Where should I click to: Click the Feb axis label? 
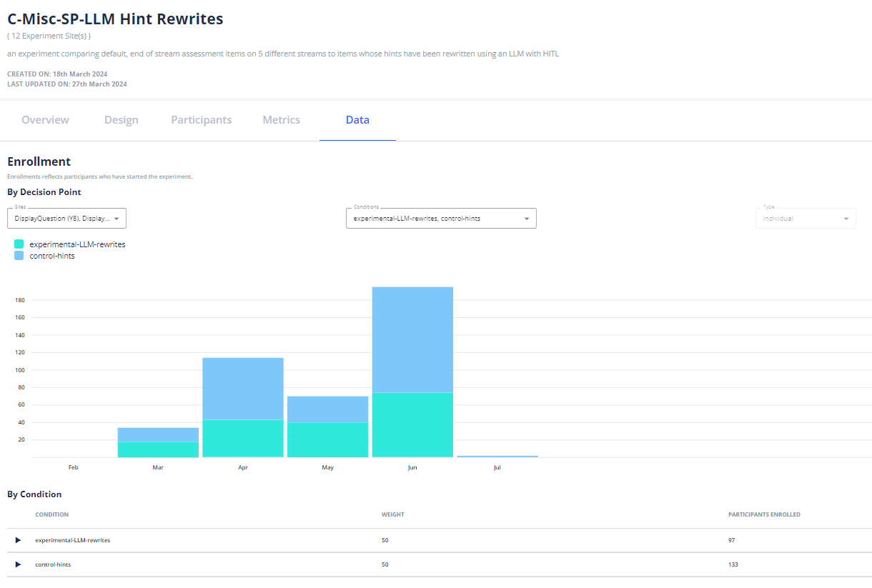coord(74,467)
